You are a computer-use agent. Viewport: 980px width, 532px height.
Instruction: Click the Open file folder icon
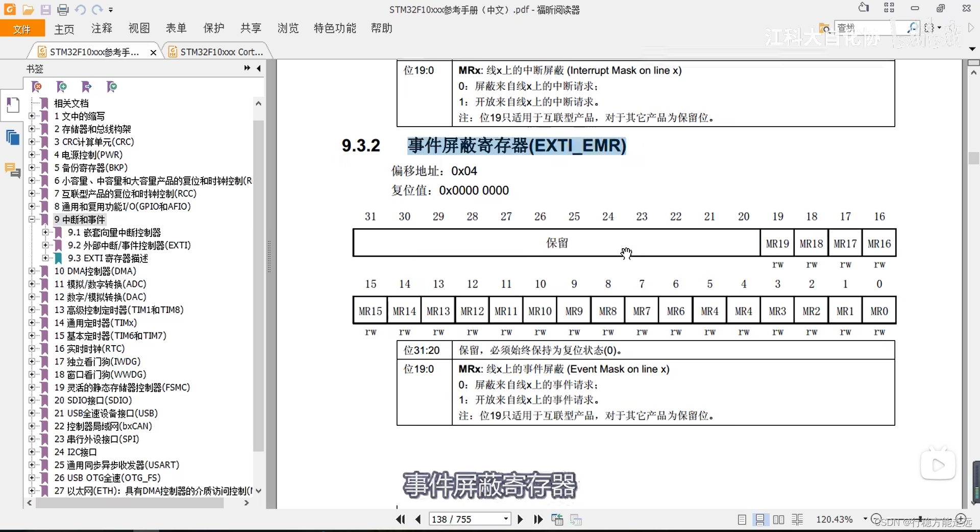(29, 10)
